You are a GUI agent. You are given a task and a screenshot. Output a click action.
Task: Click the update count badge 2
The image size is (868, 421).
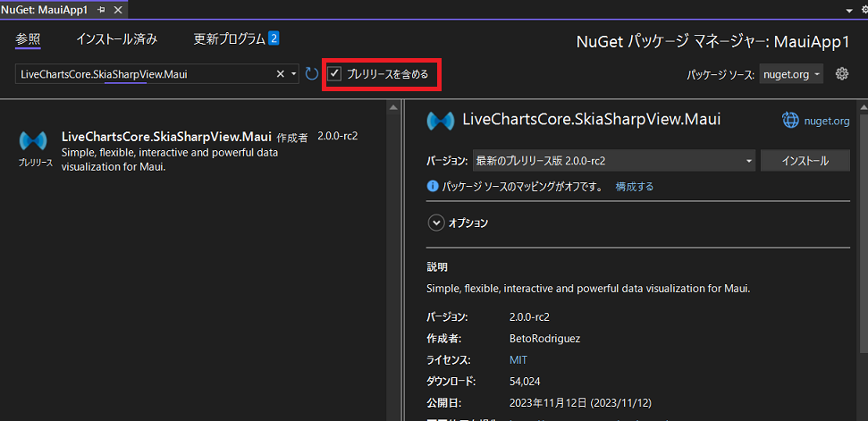click(274, 38)
